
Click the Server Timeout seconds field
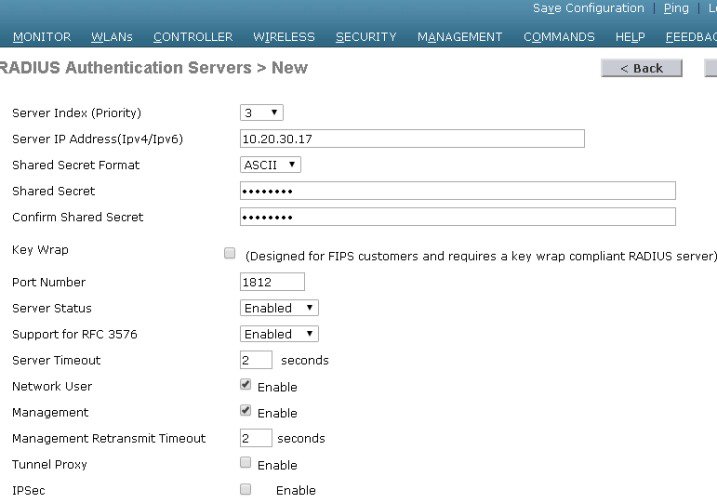tap(256, 360)
